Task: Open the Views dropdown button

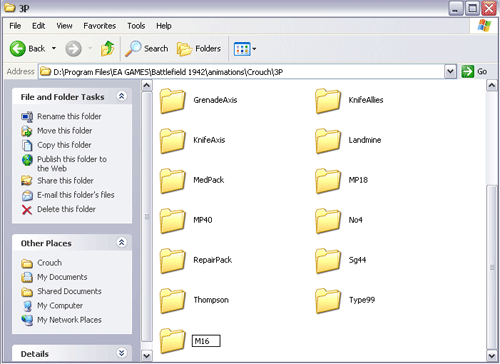Action: [x=245, y=49]
